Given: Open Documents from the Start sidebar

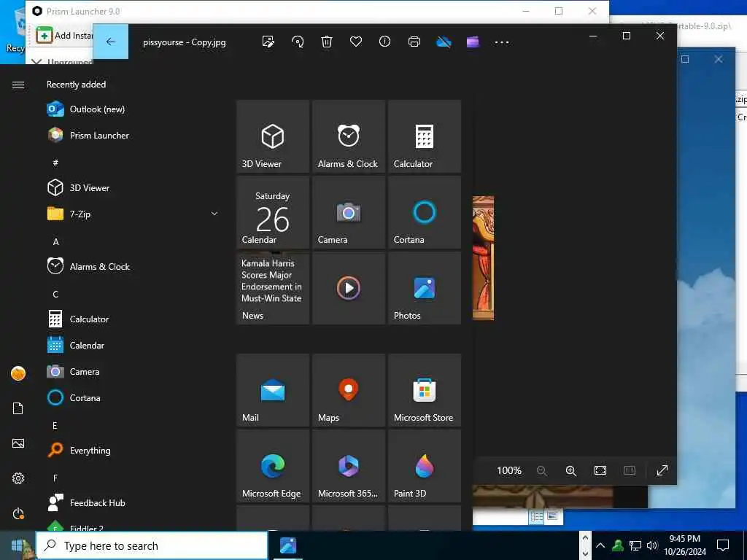Looking at the screenshot, I should 18,408.
